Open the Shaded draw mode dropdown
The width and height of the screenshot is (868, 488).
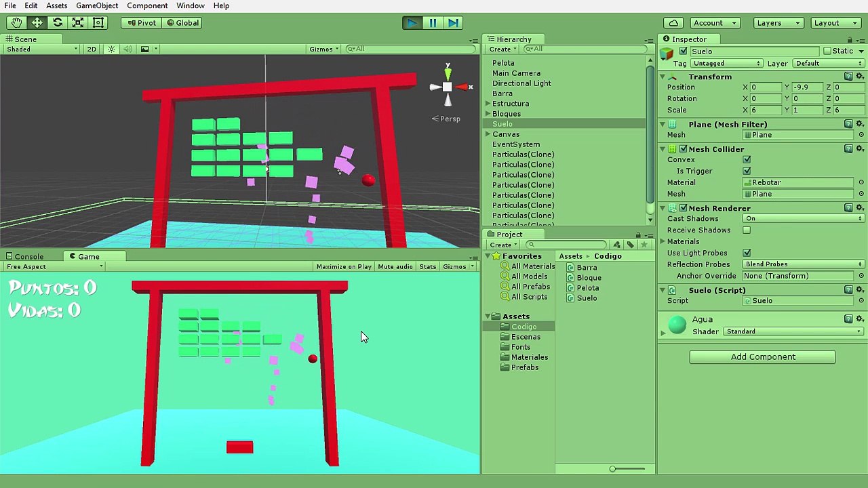(x=42, y=49)
